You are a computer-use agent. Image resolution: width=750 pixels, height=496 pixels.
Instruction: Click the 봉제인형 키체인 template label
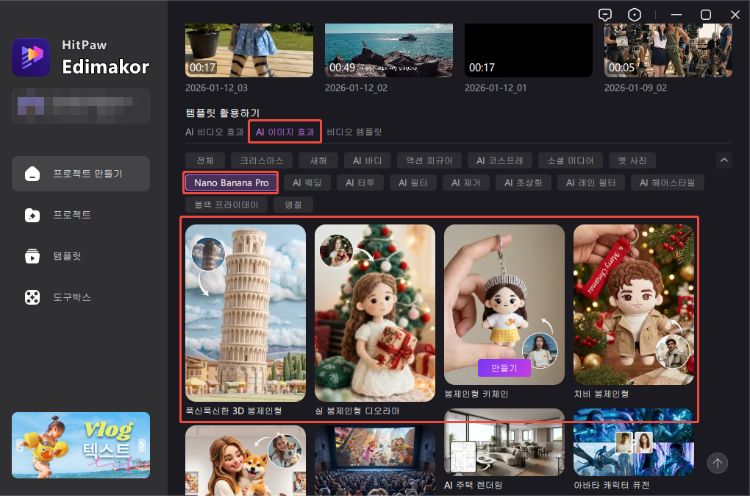click(476, 394)
